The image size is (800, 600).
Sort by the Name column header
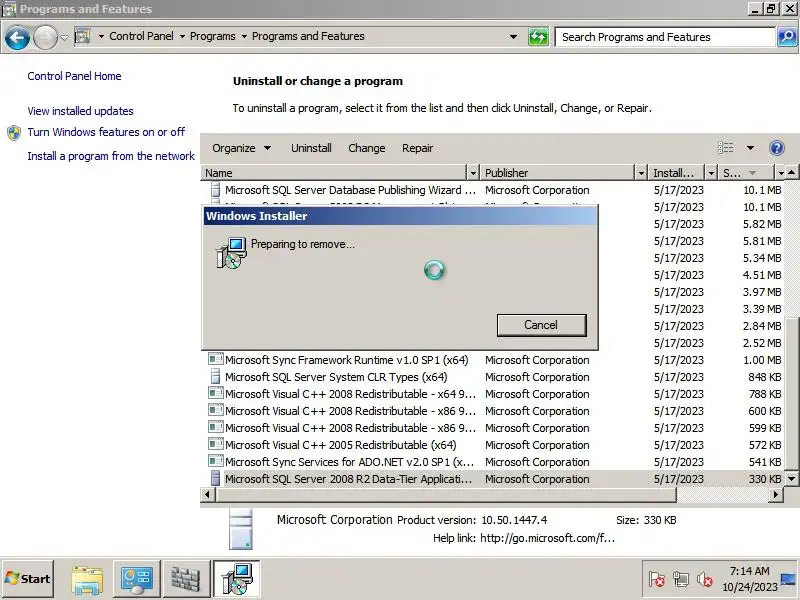click(x=334, y=173)
